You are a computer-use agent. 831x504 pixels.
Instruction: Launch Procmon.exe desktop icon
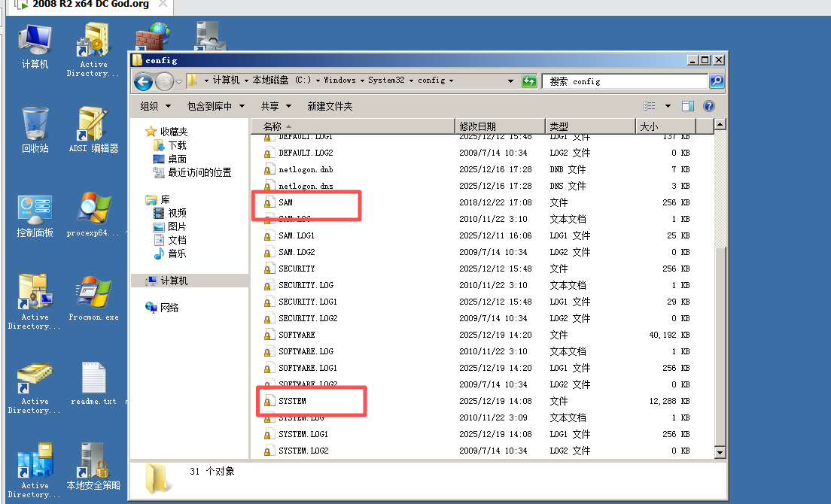(x=93, y=299)
